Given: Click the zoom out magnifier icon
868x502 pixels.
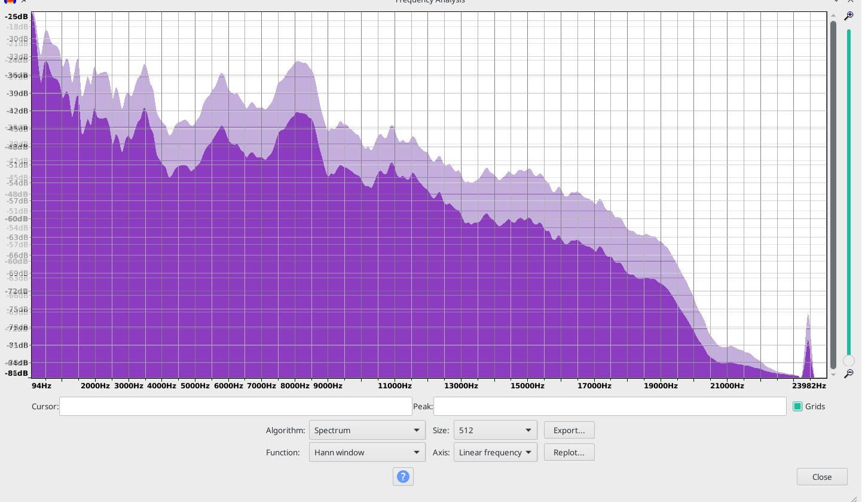Looking at the screenshot, I should coord(848,374).
